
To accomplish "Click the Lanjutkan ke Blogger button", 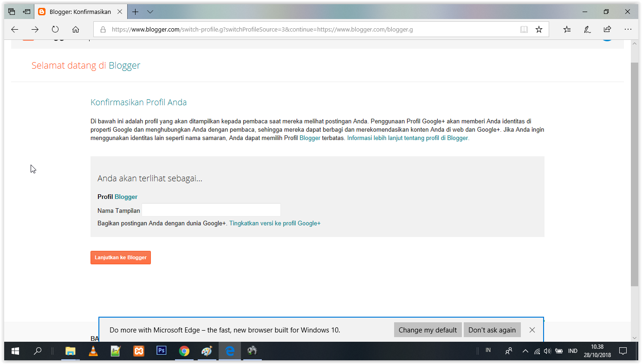I will (121, 257).
